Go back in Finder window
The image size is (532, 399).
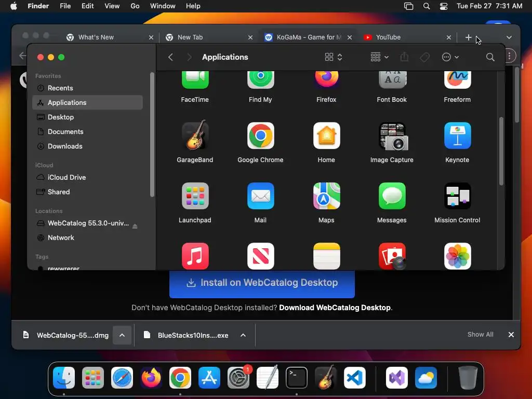[170, 57]
